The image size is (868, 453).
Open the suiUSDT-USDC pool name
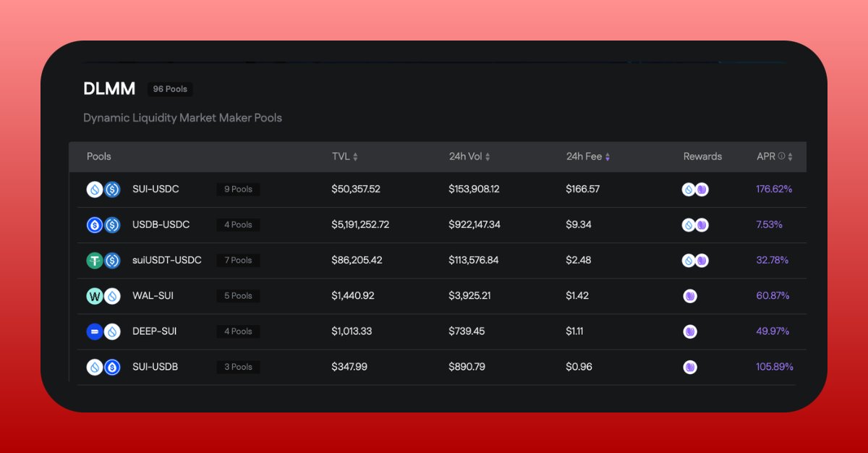click(x=167, y=260)
